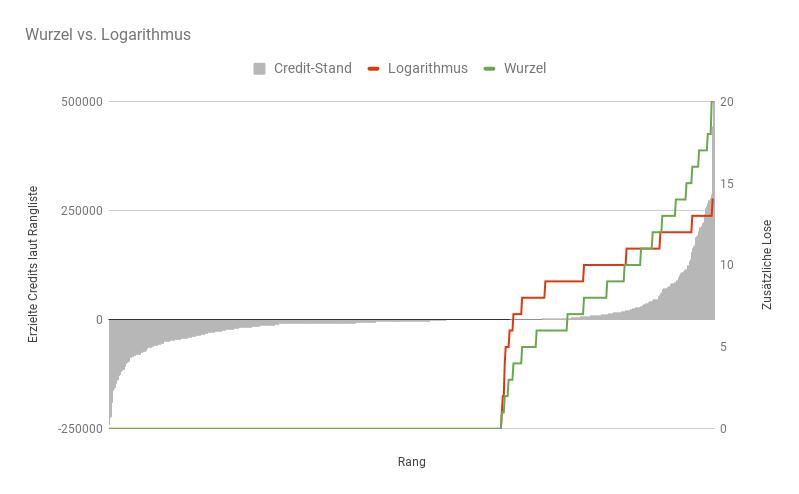Select the 15 tick on right axis

click(727, 184)
